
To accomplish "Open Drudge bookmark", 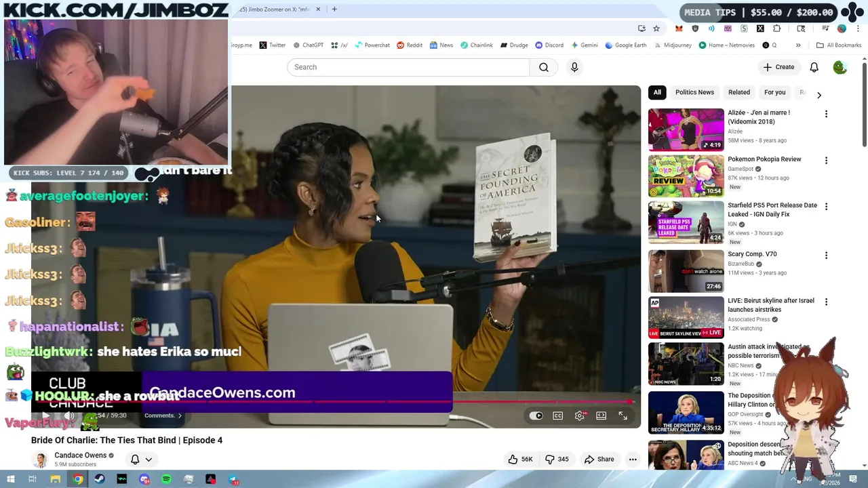I will tap(514, 45).
